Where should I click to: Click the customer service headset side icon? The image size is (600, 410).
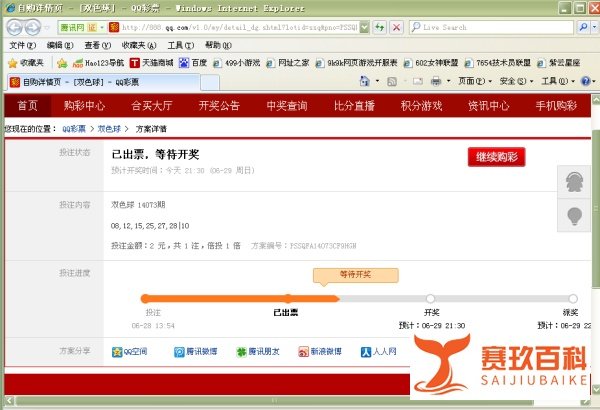574,182
